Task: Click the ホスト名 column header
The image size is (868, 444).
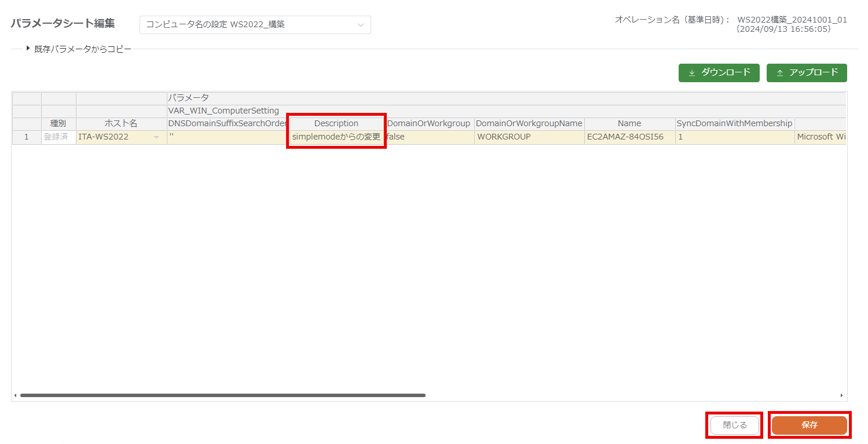Action: (121, 123)
